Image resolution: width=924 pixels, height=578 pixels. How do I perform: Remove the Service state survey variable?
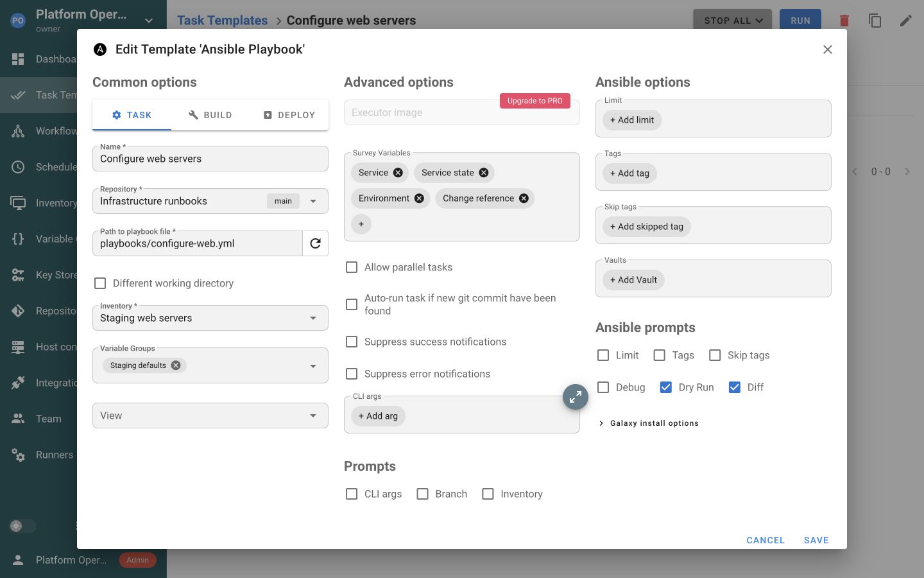pyautogui.click(x=484, y=173)
